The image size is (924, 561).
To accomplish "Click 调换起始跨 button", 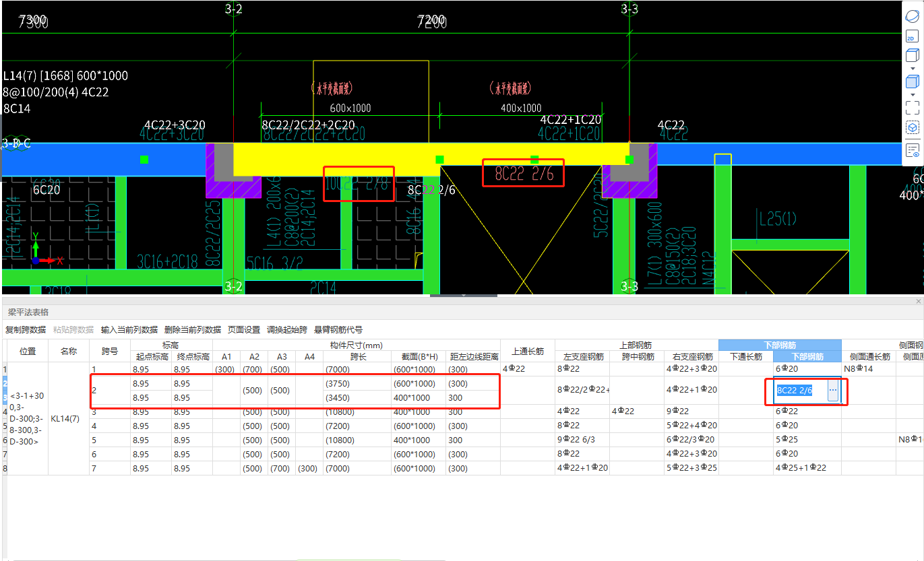I will 287,330.
